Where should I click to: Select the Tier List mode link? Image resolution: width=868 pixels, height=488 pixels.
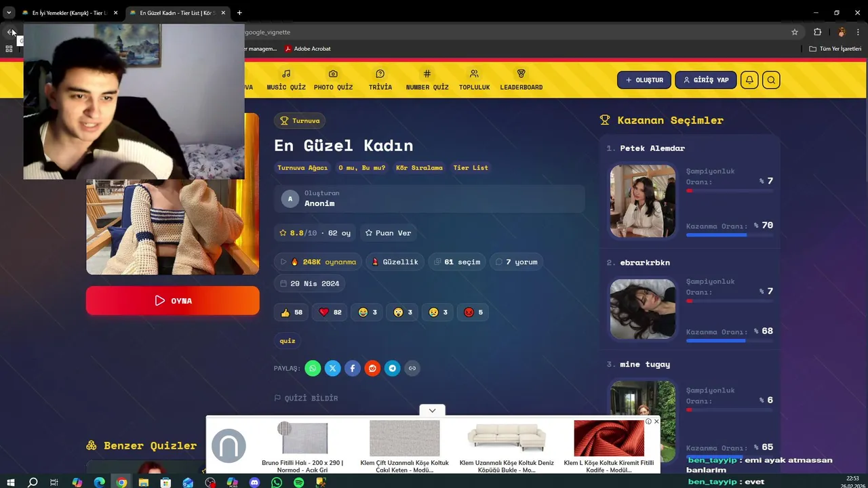[471, 167]
